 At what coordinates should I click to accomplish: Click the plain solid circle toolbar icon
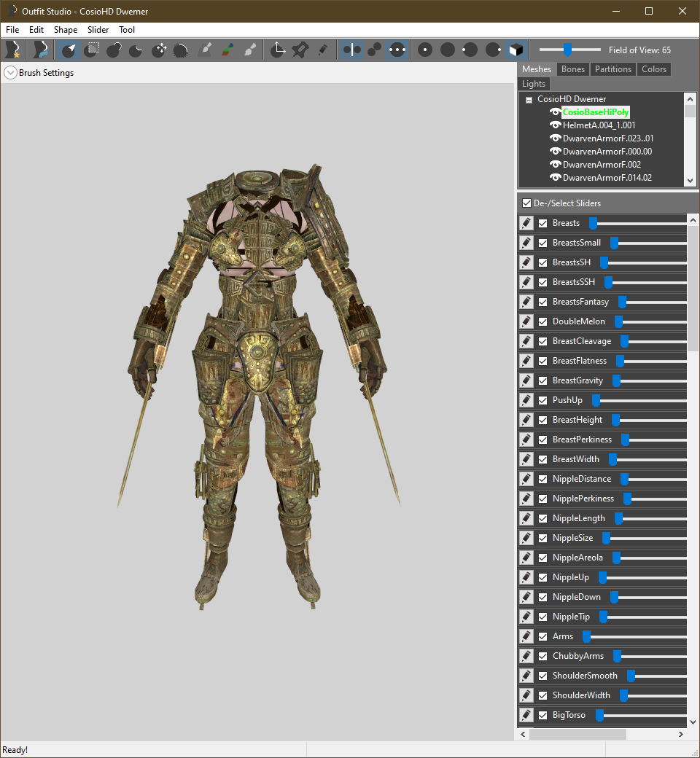point(448,50)
